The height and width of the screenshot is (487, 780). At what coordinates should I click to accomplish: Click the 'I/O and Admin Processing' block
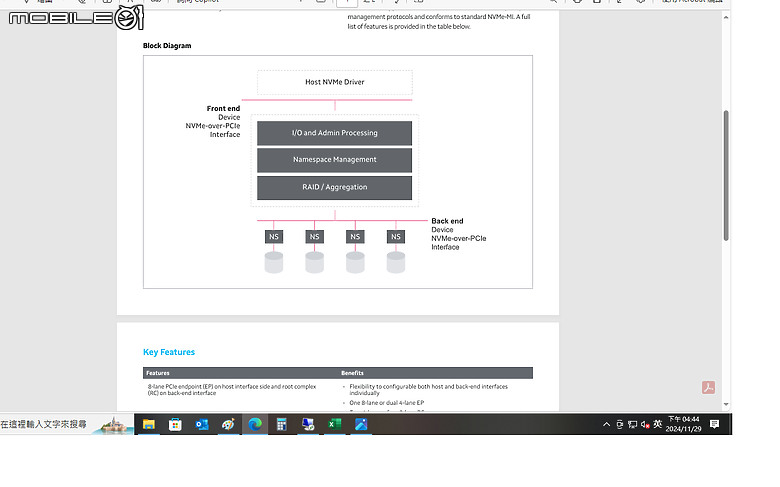click(x=334, y=133)
